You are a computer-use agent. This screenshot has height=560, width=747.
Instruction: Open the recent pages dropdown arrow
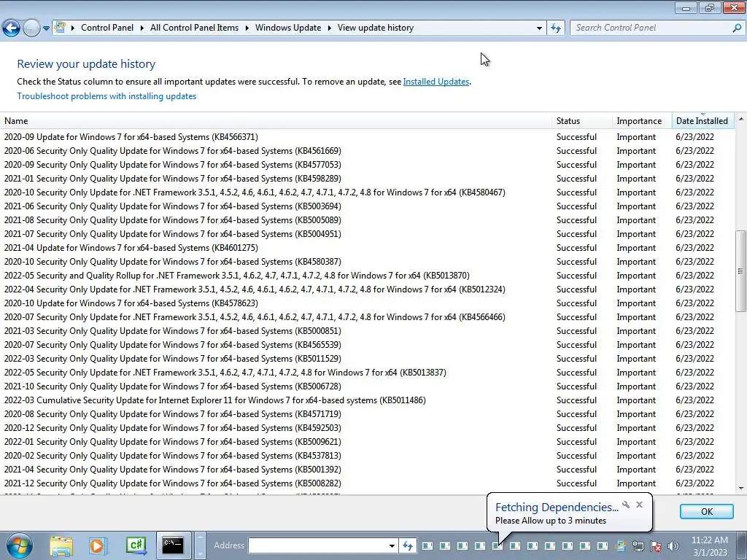point(46,28)
